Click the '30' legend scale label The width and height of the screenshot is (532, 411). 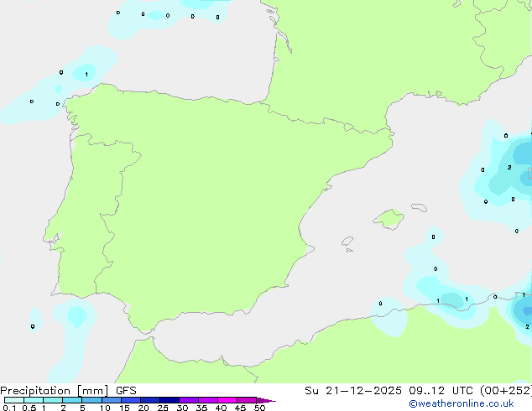click(x=182, y=408)
